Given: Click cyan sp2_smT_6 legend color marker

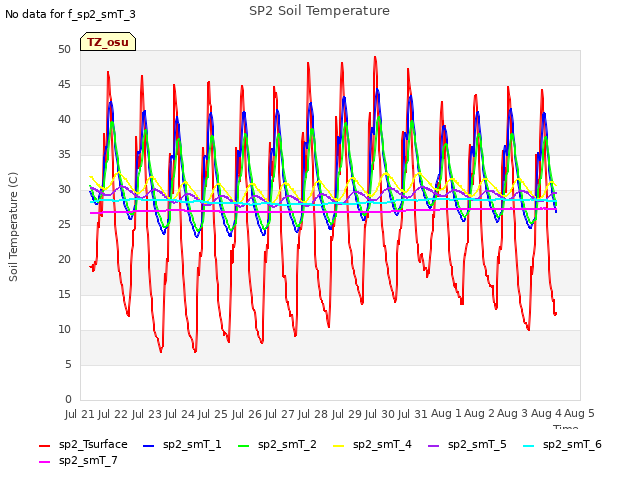Looking at the screenshot, I should pyautogui.click(x=529, y=446).
